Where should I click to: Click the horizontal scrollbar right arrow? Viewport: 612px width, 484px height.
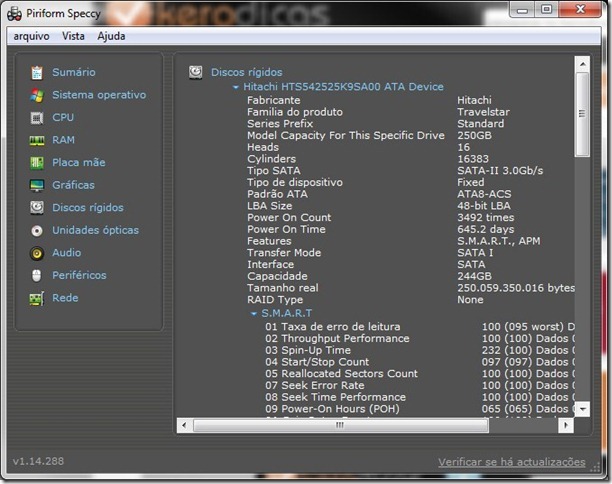coord(566,425)
